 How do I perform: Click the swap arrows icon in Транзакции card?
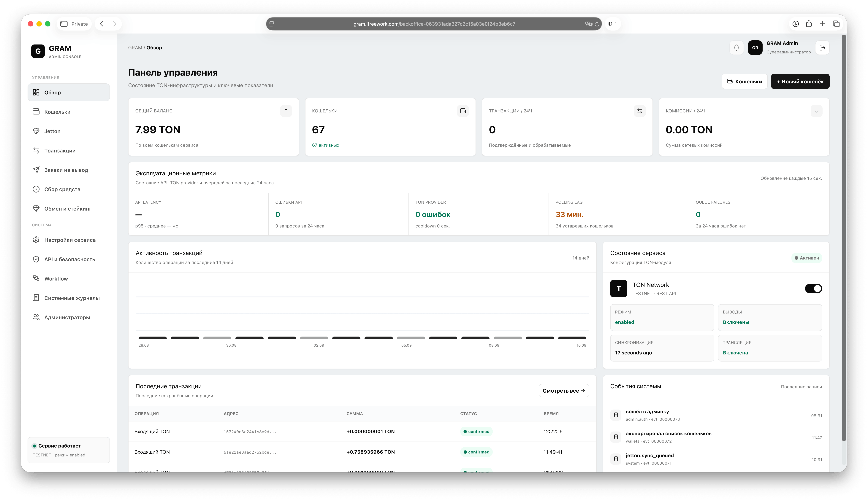click(x=639, y=111)
